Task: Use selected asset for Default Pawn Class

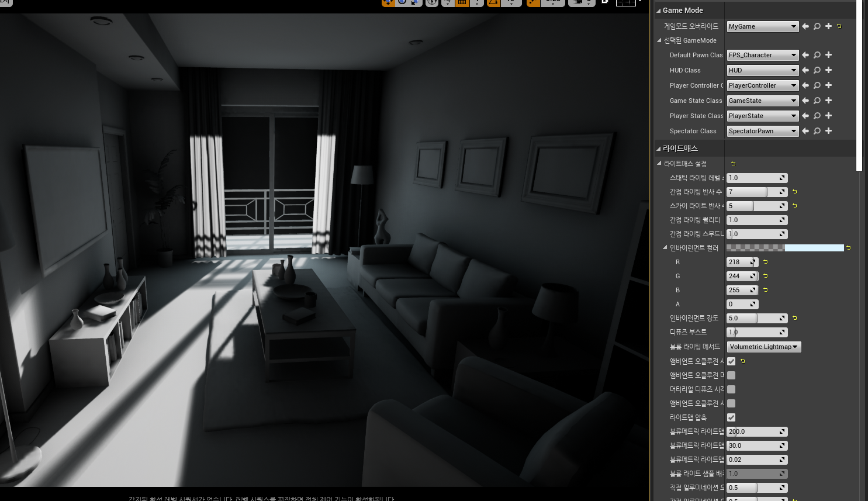Action: [x=805, y=55]
